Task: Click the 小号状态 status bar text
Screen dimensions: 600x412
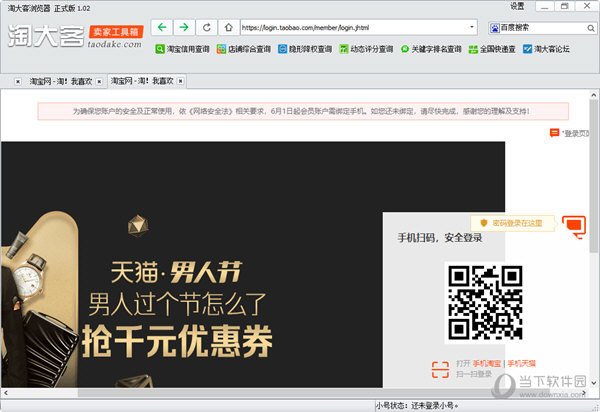Action: point(417,405)
